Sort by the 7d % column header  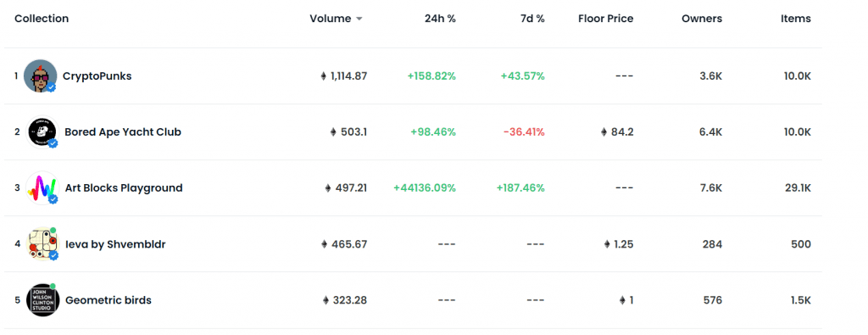pos(532,19)
